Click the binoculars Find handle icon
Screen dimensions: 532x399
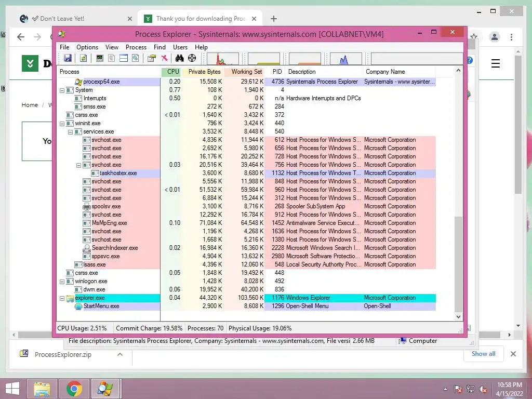(179, 58)
